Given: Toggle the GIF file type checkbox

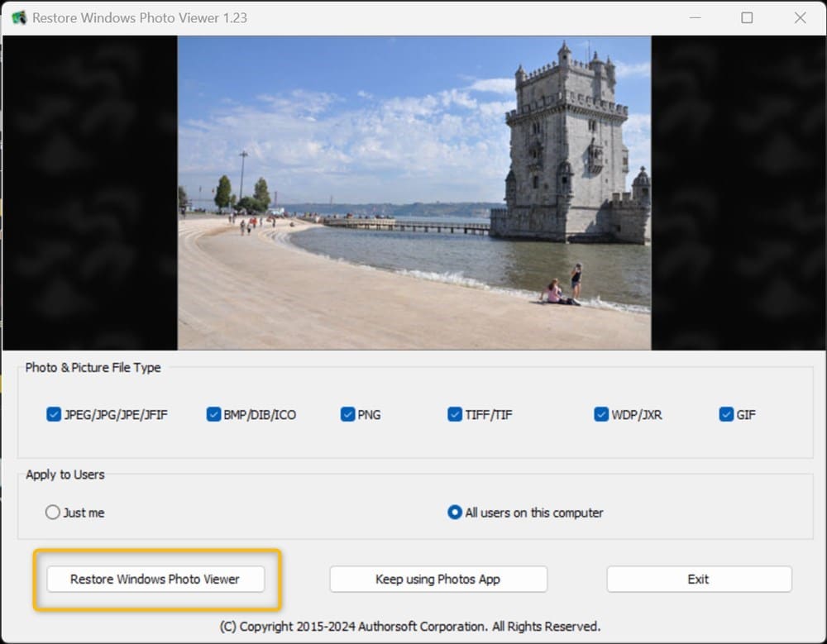Looking at the screenshot, I should [x=726, y=414].
